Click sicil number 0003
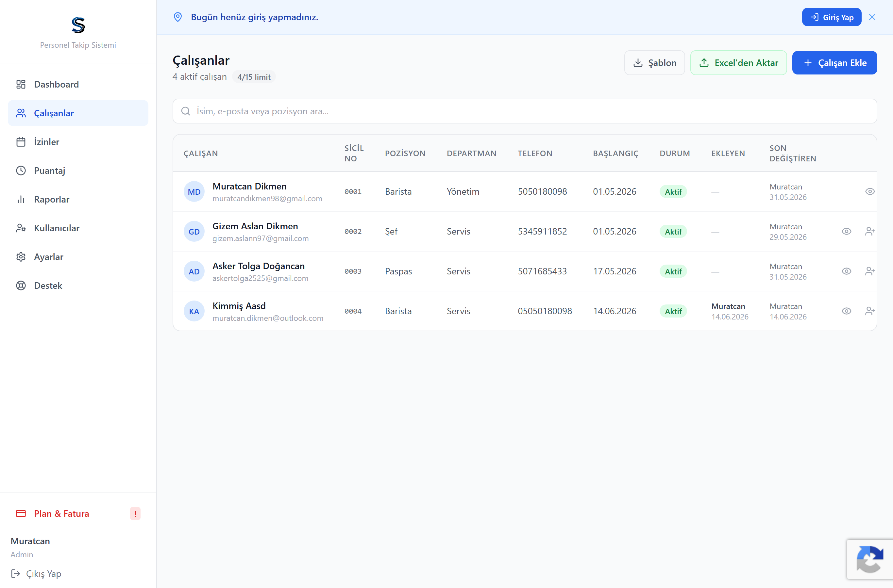 353,271
